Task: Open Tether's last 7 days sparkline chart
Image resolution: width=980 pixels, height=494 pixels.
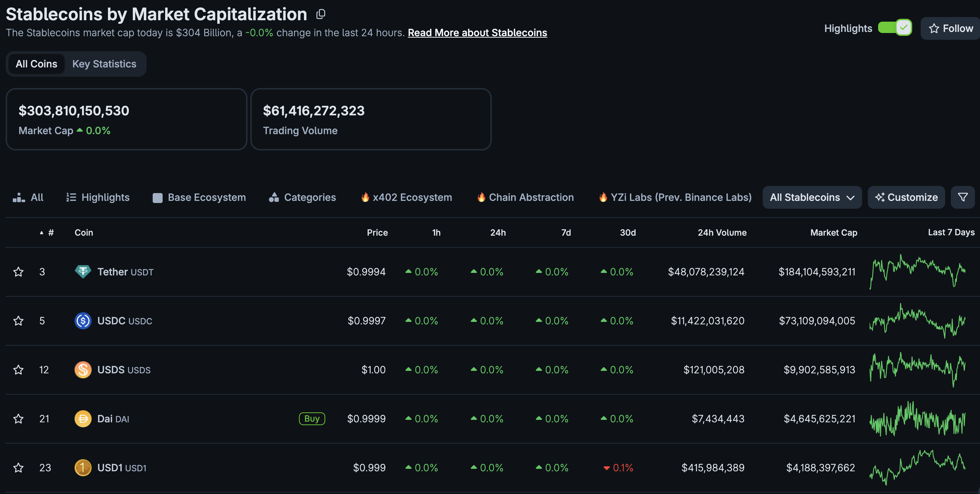Action: click(x=918, y=271)
